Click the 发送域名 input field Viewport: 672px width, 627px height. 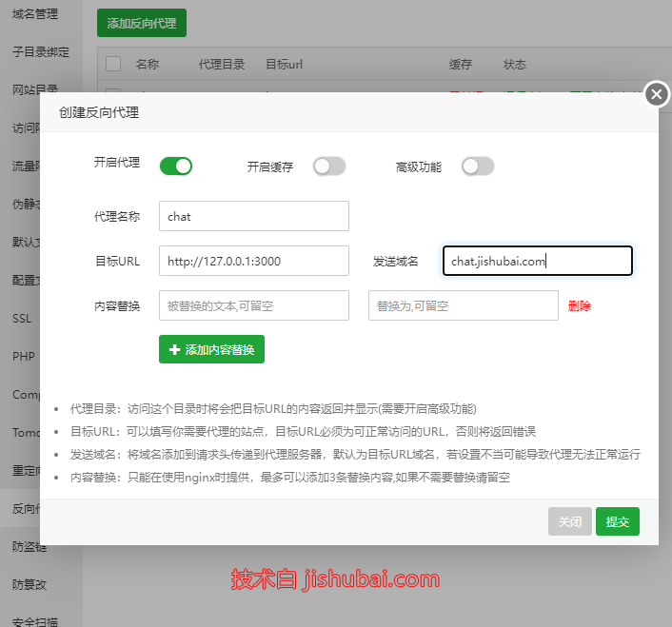click(x=537, y=261)
